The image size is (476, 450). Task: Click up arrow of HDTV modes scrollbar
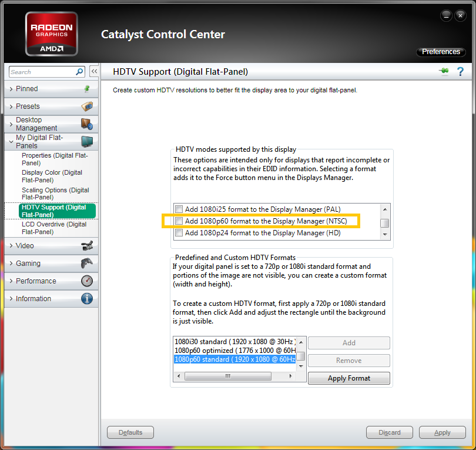click(385, 209)
